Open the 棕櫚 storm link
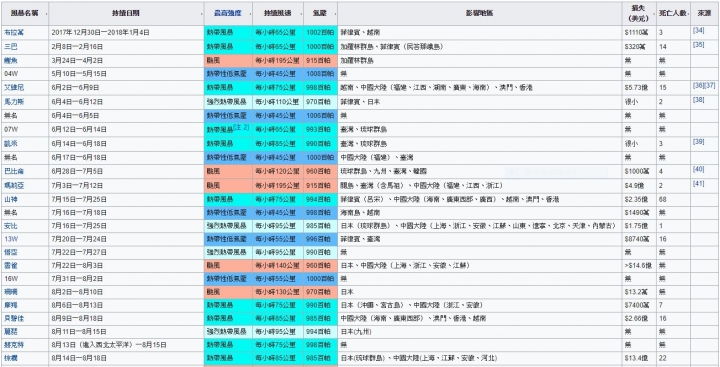This screenshot has height=367, width=720. click(x=11, y=358)
